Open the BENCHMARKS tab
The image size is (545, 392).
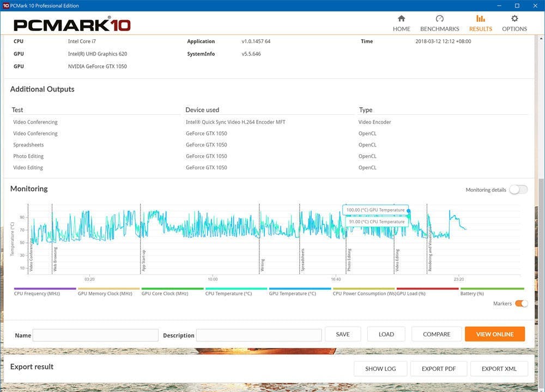tap(440, 23)
